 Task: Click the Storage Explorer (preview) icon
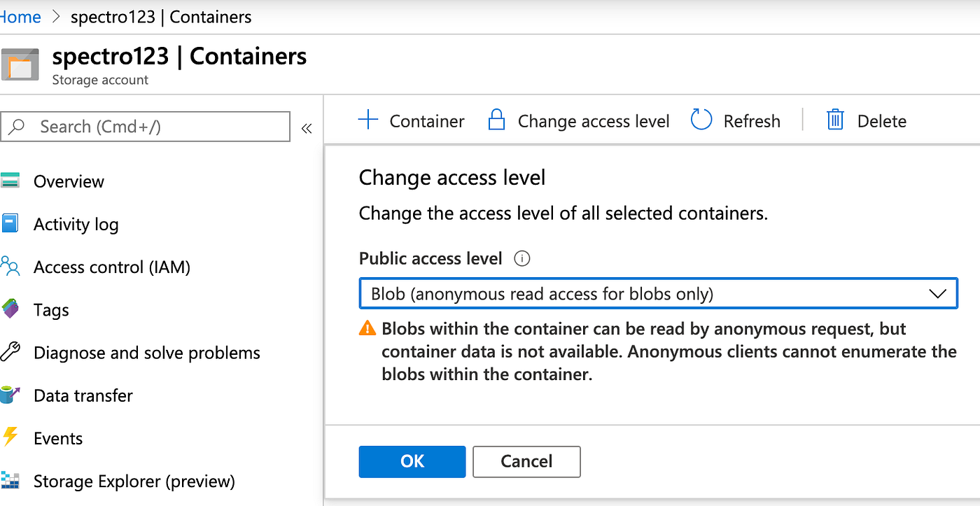[x=10, y=481]
